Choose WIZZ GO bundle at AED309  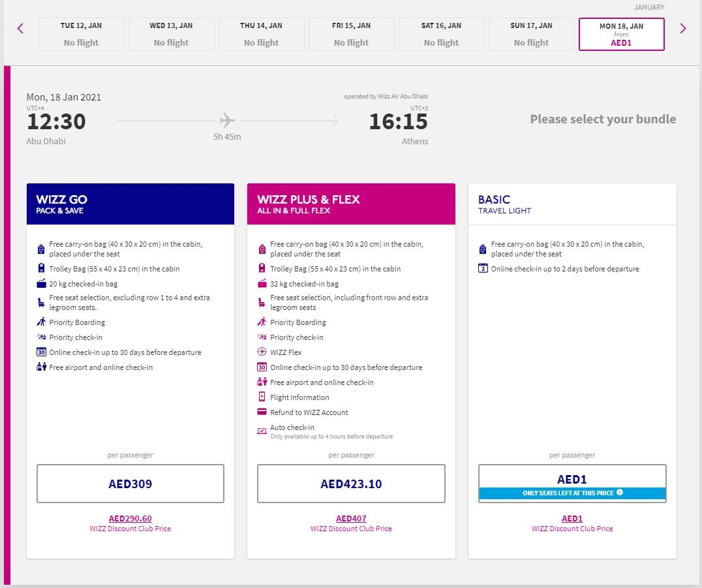point(130,484)
